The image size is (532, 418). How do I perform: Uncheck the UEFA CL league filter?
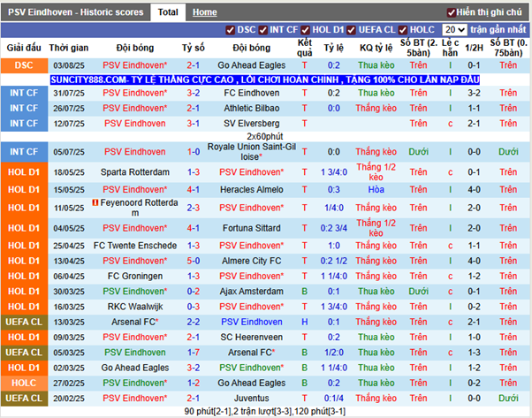click(x=351, y=30)
